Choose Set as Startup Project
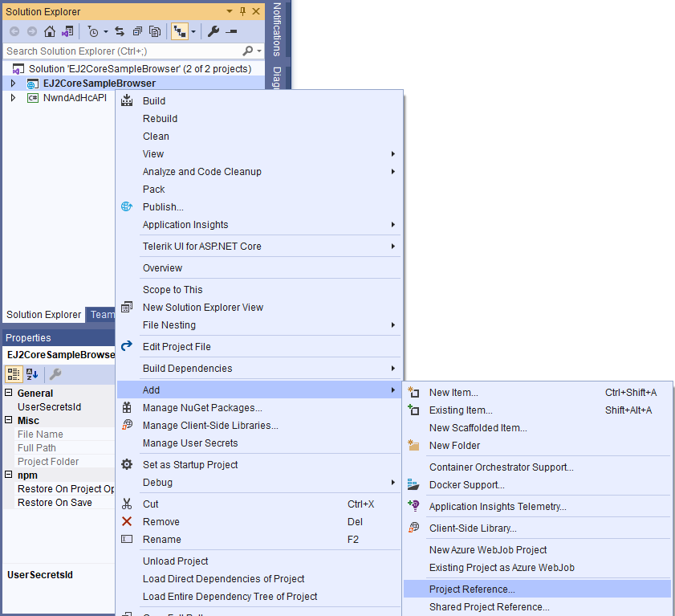The image size is (675, 616). point(260,465)
